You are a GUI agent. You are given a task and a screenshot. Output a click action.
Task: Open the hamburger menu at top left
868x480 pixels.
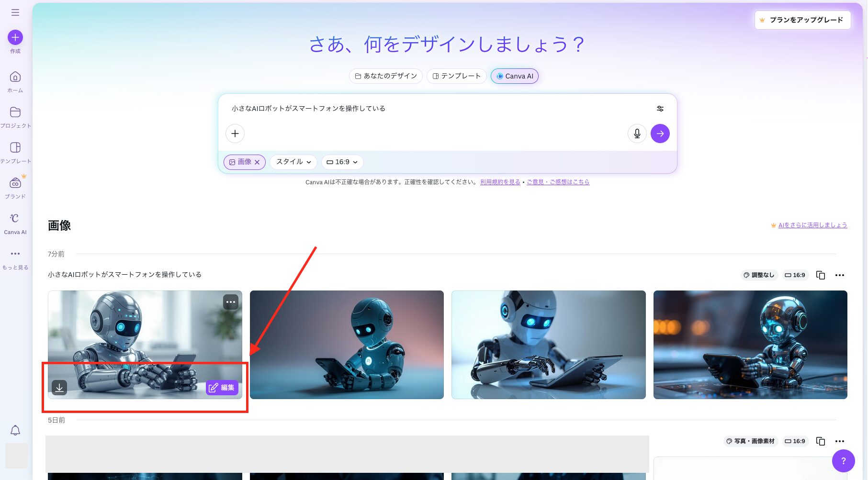(15, 12)
